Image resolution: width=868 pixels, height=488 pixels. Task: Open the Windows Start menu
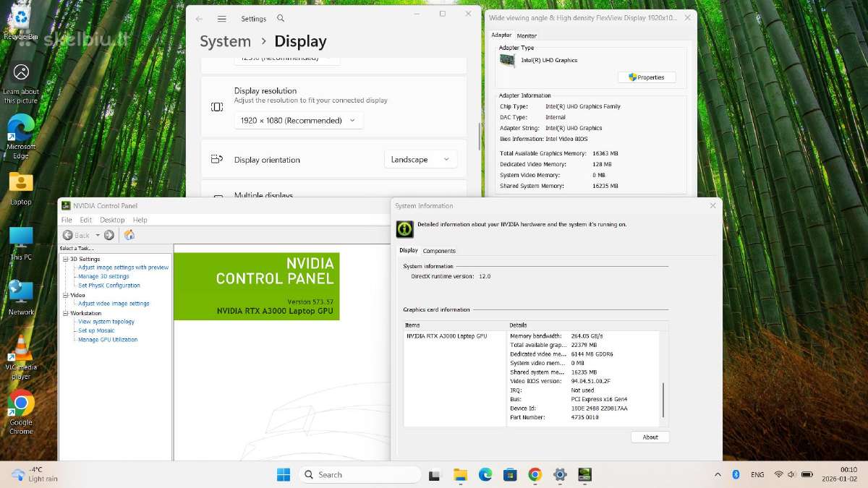pyautogui.click(x=284, y=474)
